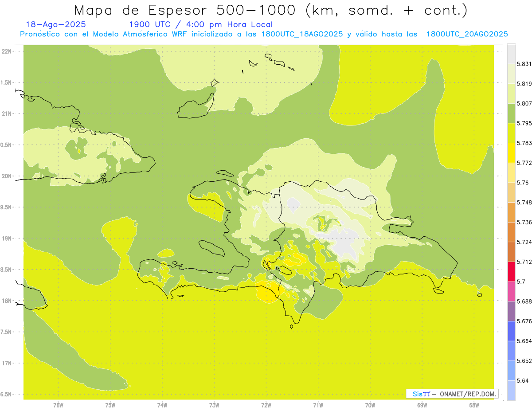Click the '20N' latitude label
The height and width of the screenshot is (411, 532).
[x=7, y=176]
